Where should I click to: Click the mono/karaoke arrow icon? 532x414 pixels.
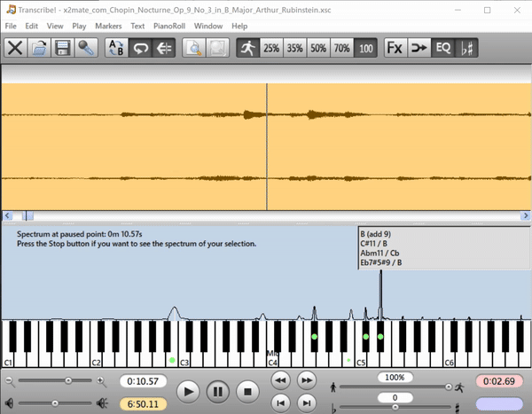(x=419, y=48)
